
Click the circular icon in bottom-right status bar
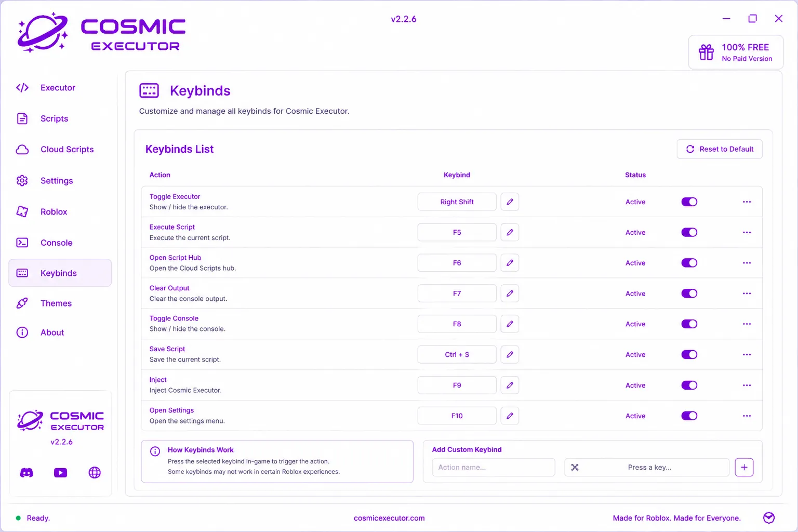[x=769, y=517]
